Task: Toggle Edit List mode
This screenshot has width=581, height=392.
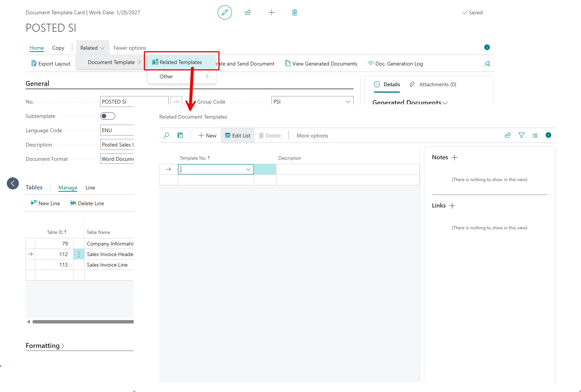Action: coord(238,136)
